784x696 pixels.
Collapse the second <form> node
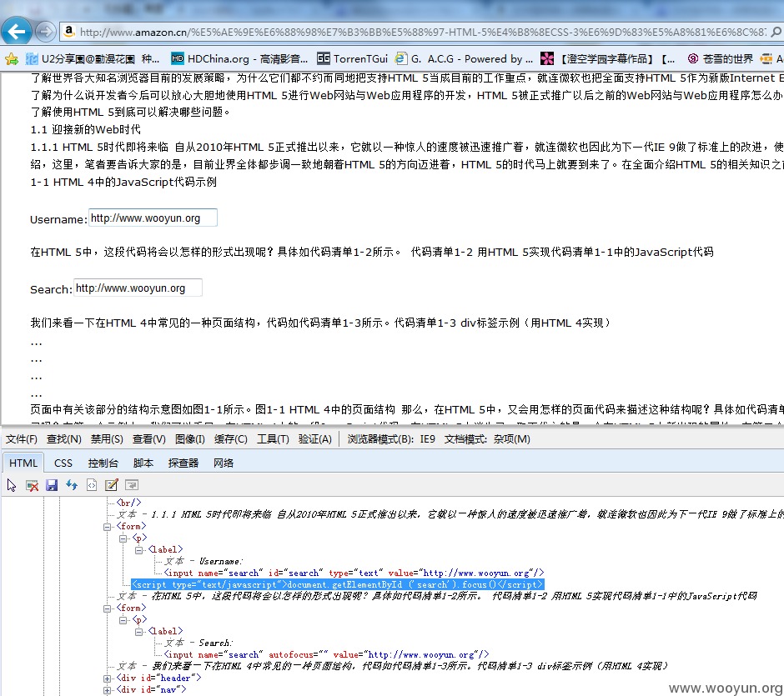(x=107, y=608)
